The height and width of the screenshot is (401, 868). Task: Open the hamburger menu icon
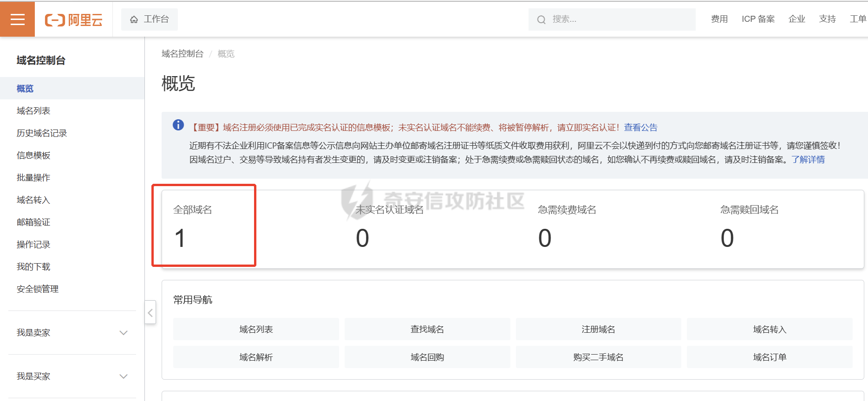[x=17, y=19]
